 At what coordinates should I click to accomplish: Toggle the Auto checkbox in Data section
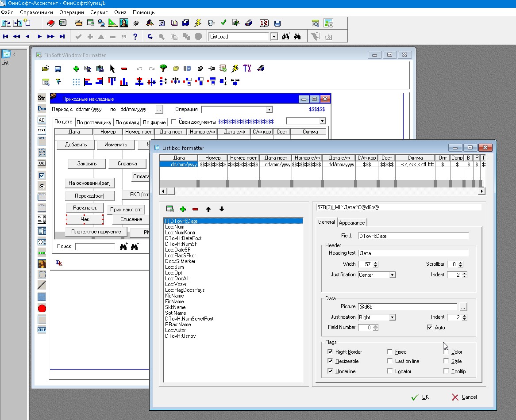(x=430, y=328)
